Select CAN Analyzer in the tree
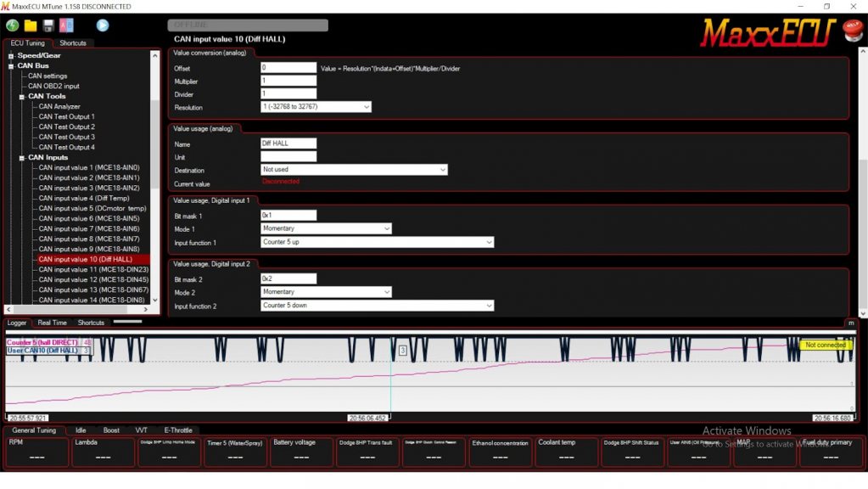The width and height of the screenshot is (868, 489). coord(59,106)
